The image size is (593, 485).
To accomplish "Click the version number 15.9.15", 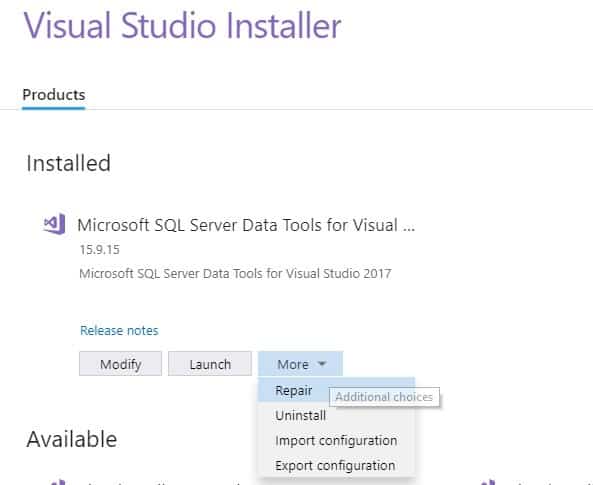I will [99, 250].
